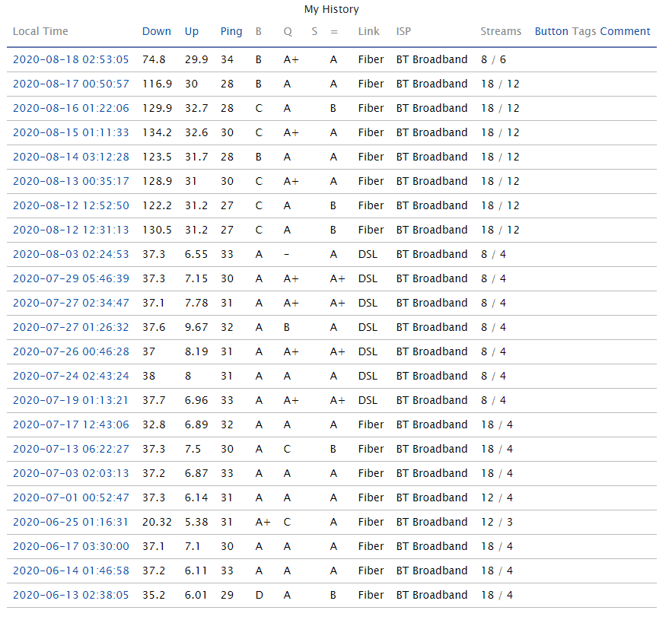
Task: Open the 2020-06-13 02:38:05 test entry
Action: (71, 595)
